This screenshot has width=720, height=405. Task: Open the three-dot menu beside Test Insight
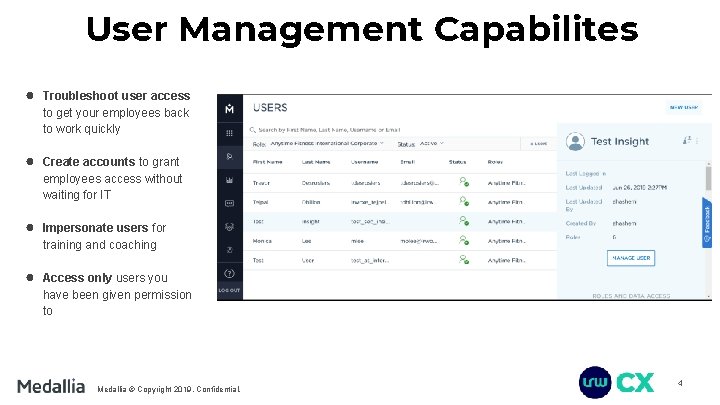click(698, 141)
